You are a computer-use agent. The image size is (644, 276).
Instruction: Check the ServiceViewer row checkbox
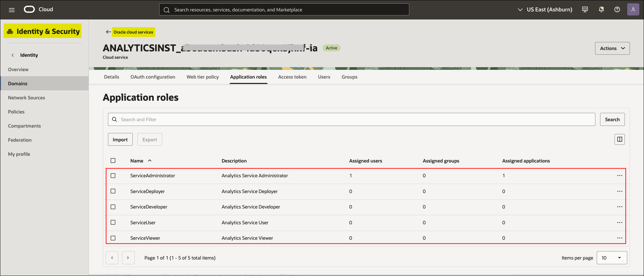pyautogui.click(x=113, y=238)
